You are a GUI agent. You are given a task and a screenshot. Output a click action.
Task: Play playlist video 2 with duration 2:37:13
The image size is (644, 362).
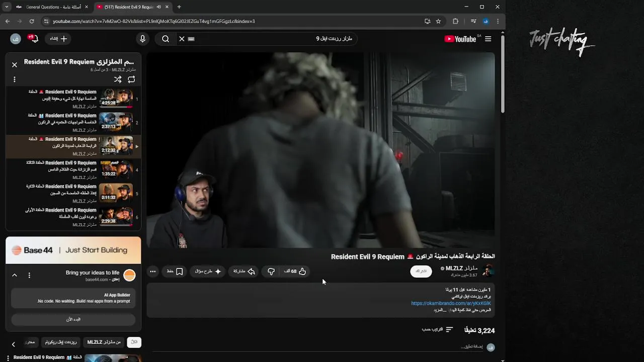pyautogui.click(x=73, y=123)
